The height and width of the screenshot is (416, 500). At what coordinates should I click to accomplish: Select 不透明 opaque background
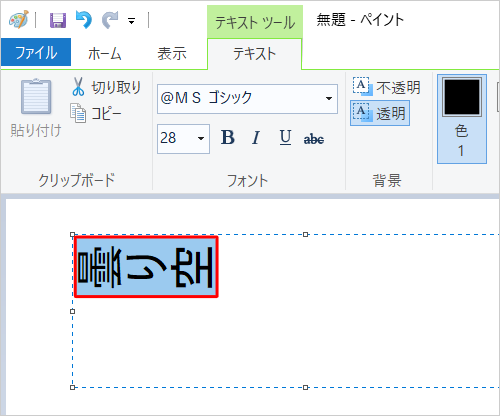point(387,87)
